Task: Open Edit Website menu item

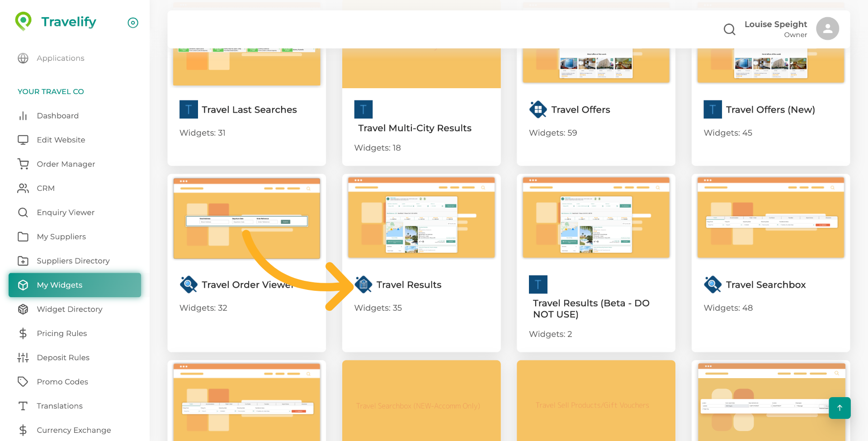Action: 61,140
